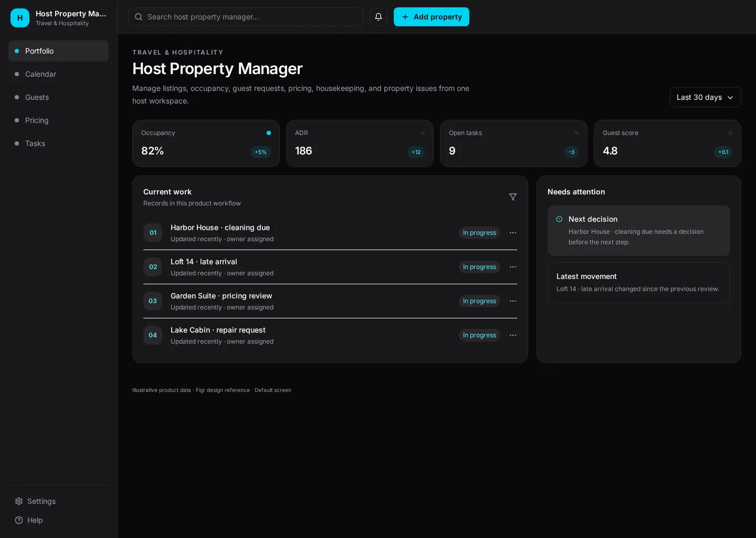Click the Help question mark icon
Screen dimensions: 756x538
pyautogui.click(x=19, y=520)
